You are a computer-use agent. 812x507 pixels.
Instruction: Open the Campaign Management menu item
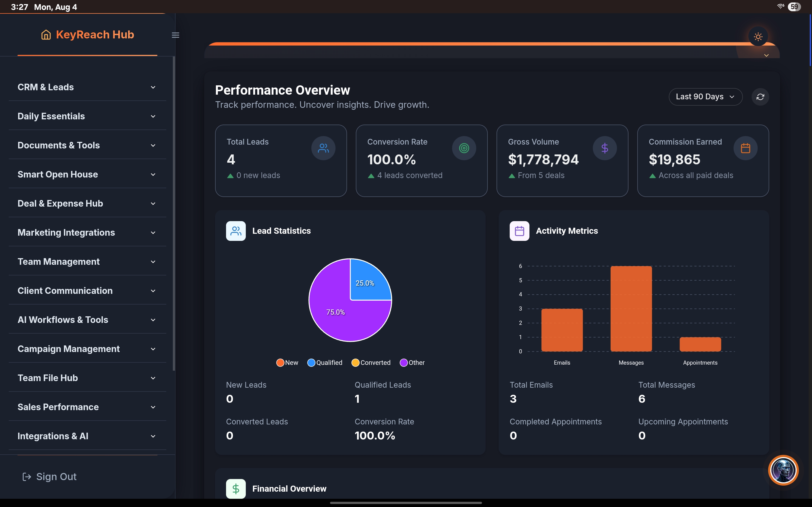[88, 349]
